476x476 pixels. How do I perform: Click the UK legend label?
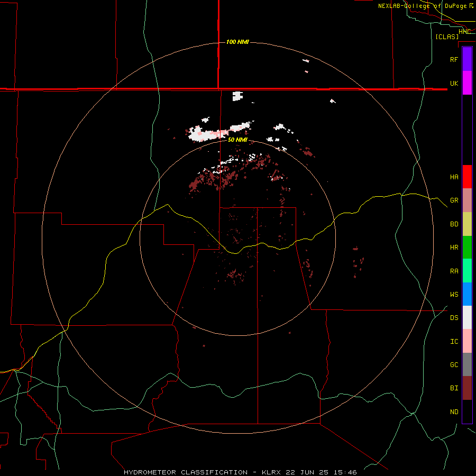click(454, 83)
